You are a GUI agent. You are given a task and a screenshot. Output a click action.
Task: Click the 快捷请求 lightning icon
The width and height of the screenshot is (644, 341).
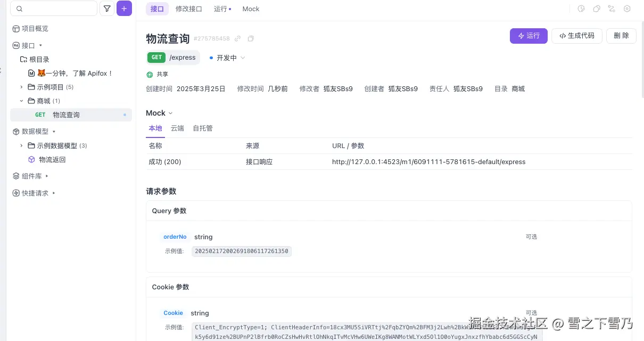(x=16, y=193)
